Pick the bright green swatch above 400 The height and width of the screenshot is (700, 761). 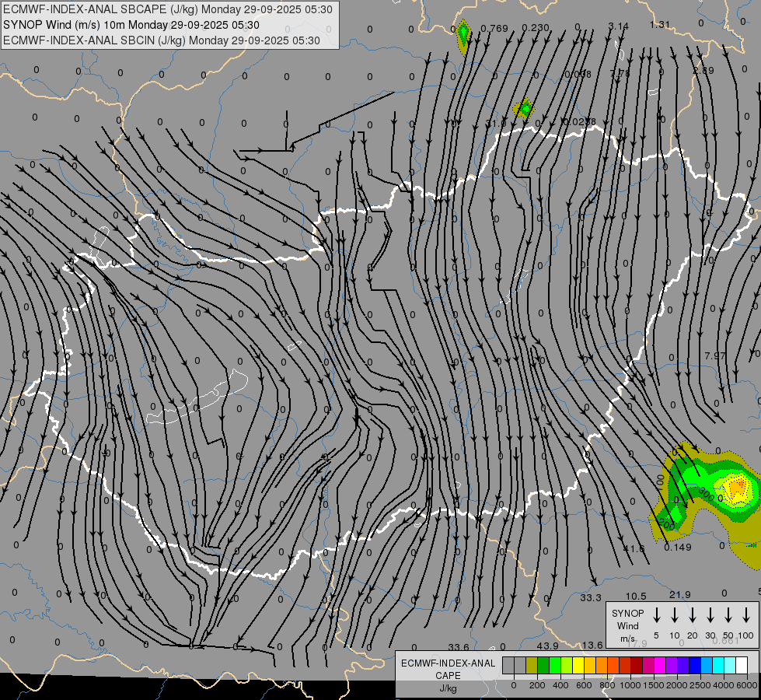(555, 666)
